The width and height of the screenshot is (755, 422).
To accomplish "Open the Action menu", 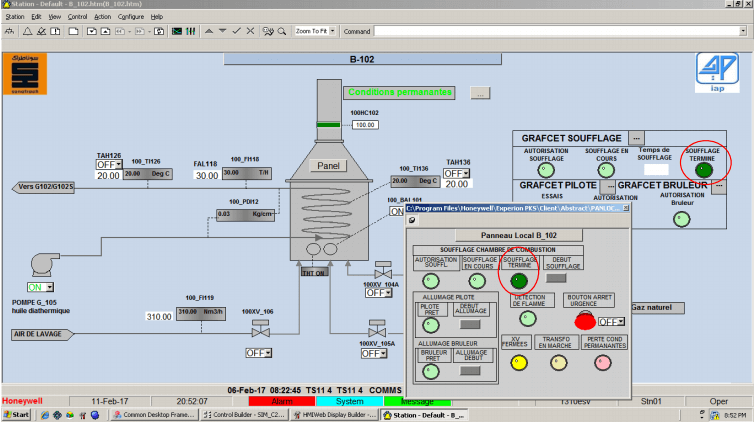I will pyautogui.click(x=104, y=17).
